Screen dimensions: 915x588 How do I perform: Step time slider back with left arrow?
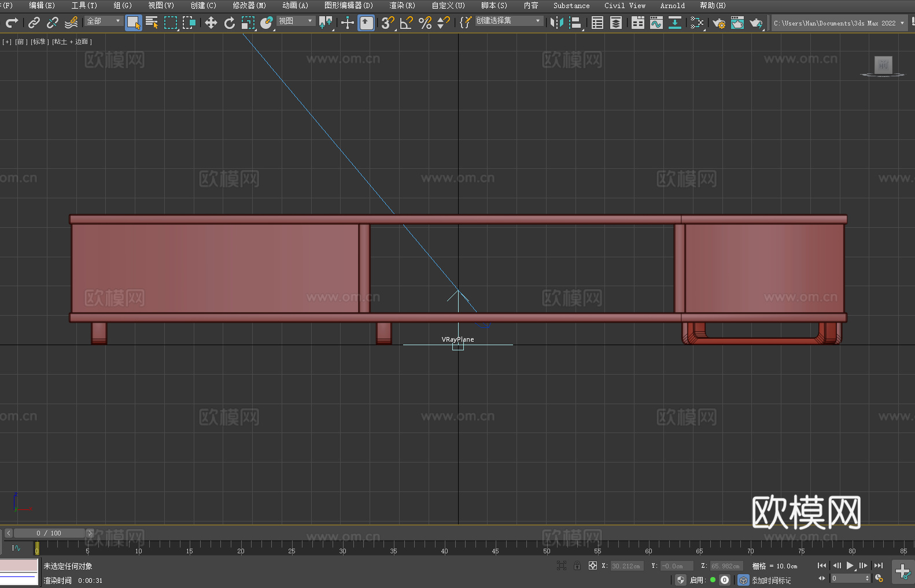click(x=9, y=533)
